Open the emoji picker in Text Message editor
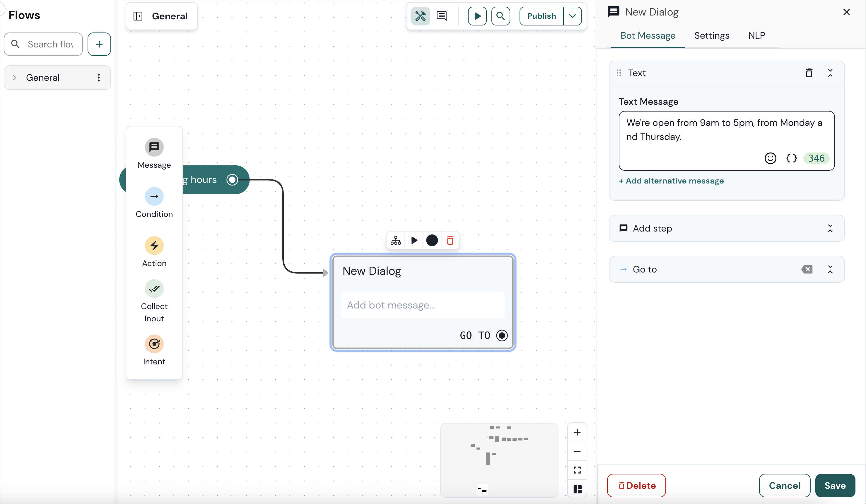 pyautogui.click(x=771, y=158)
